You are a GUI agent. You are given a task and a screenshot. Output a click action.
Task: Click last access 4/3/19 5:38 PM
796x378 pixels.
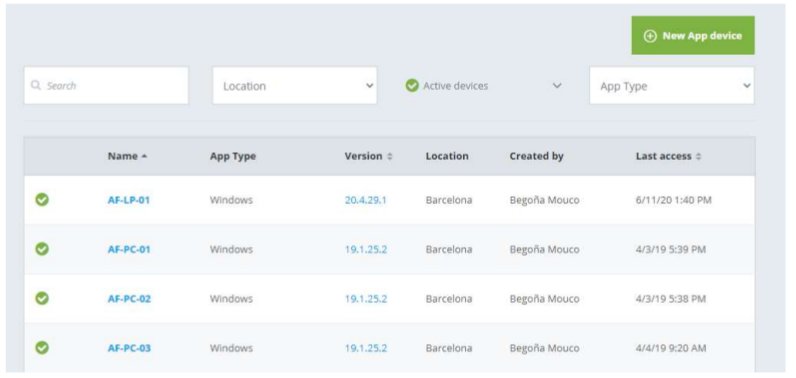671,299
